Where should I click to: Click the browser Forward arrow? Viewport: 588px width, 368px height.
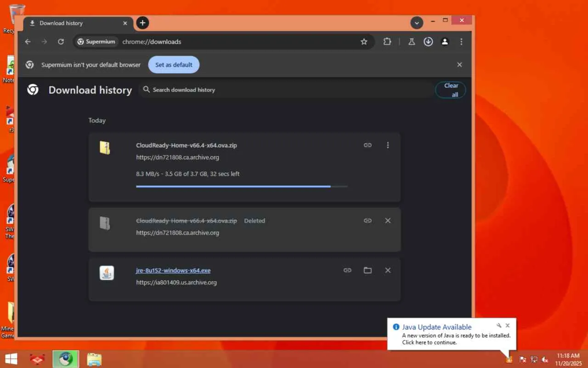[x=44, y=42]
